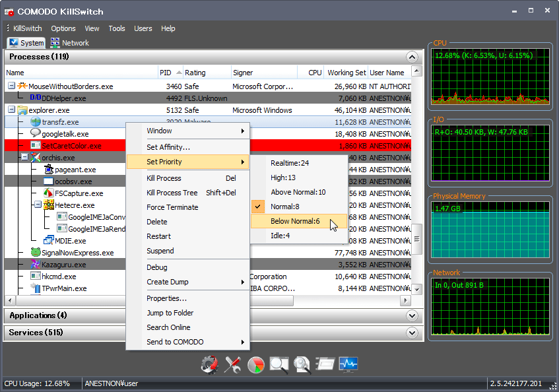Click the transfz.exe globe icon
This screenshot has height=392, width=559.
pos(36,122)
